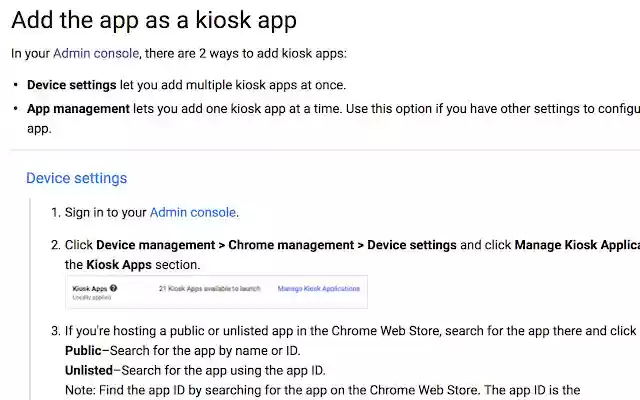Click the bold 'App management' bullet text

(78, 108)
